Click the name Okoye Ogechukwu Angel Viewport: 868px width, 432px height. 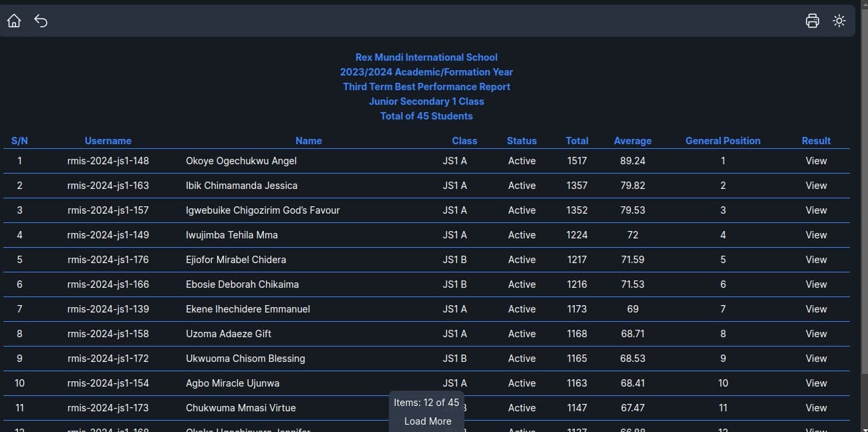click(x=241, y=161)
